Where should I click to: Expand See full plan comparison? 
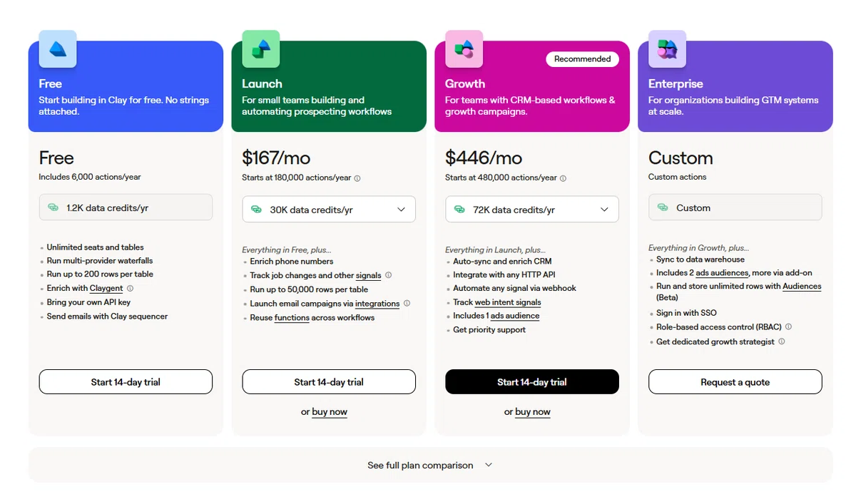(430, 466)
